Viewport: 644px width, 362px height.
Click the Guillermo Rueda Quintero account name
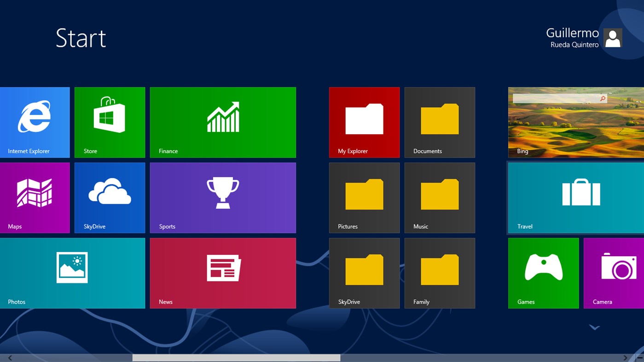click(x=572, y=37)
